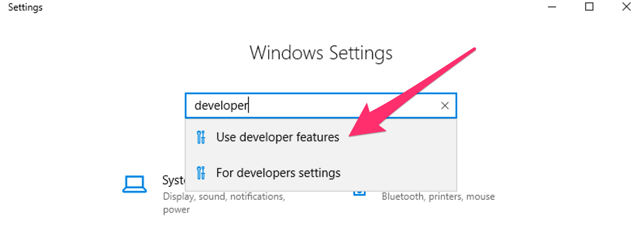Expand the search suggestions dropdown list
This screenshot has width=644, height=246.
pos(320,154)
